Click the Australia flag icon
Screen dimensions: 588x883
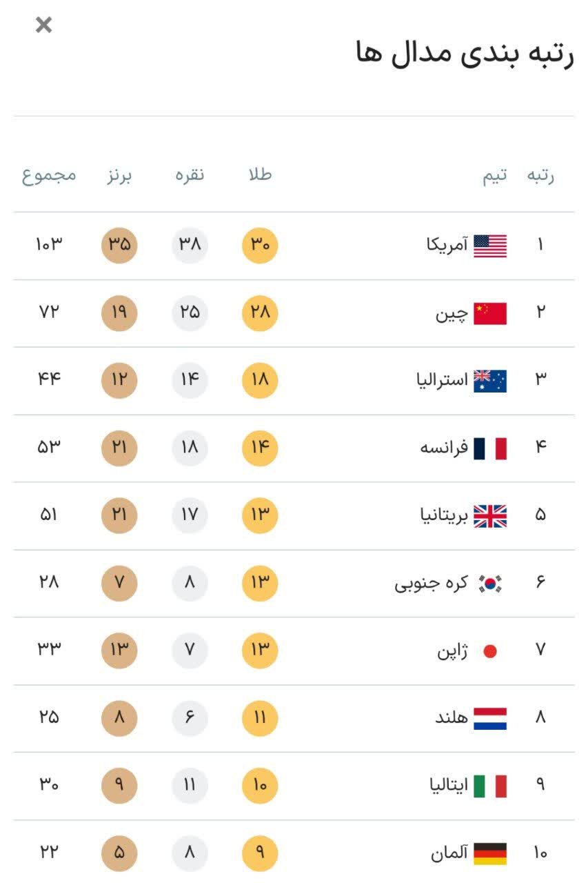pyautogui.click(x=490, y=381)
